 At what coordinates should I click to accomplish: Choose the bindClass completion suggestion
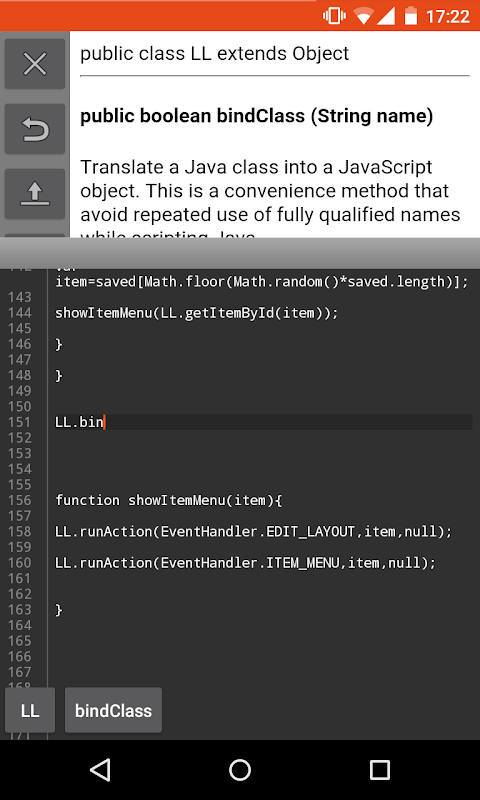coord(113,710)
